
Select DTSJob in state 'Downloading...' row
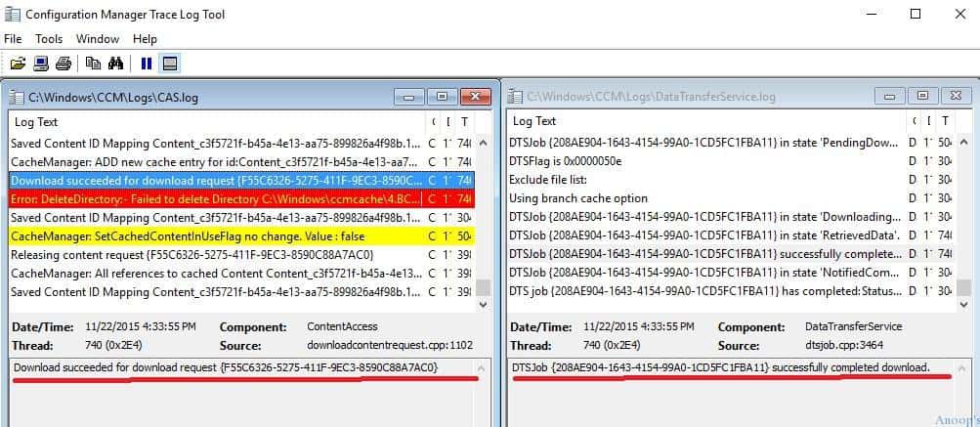(x=731, y=217)
